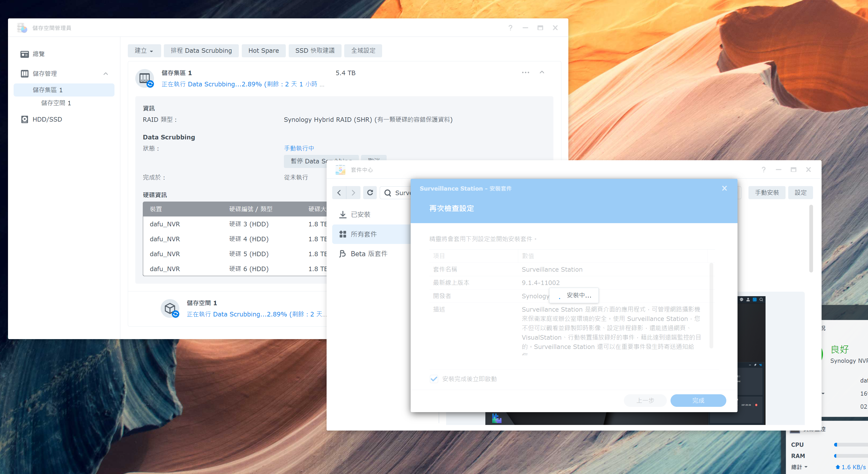The width and height of the screenshot is (868, 474).
Task: Click 手動安裝 manual install button
Action: click(767, 192)
